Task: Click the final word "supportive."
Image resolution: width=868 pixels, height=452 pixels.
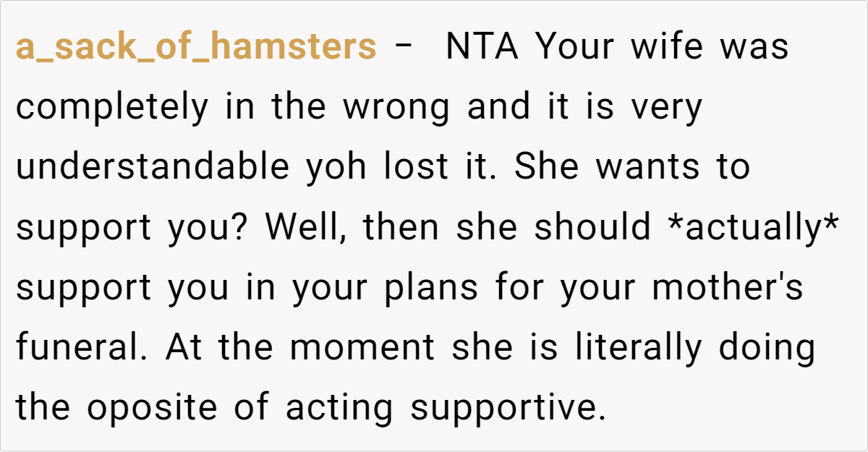Action: [x=507, y=408]
